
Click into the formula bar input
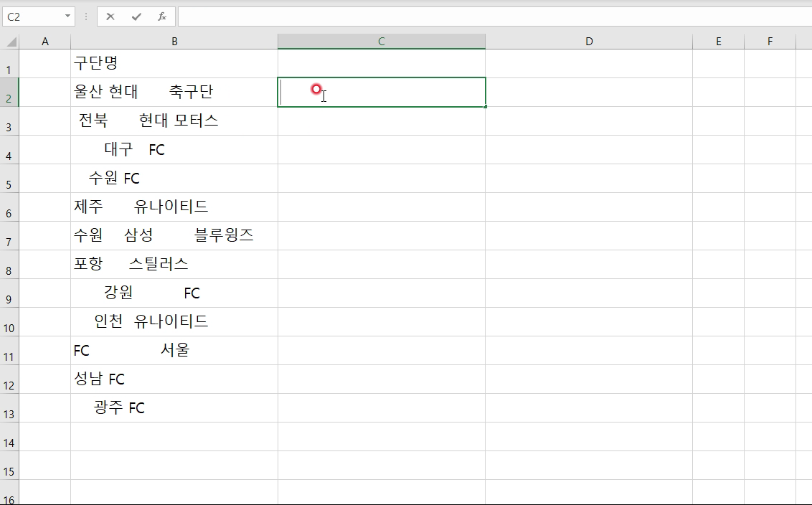coord(494,16)
